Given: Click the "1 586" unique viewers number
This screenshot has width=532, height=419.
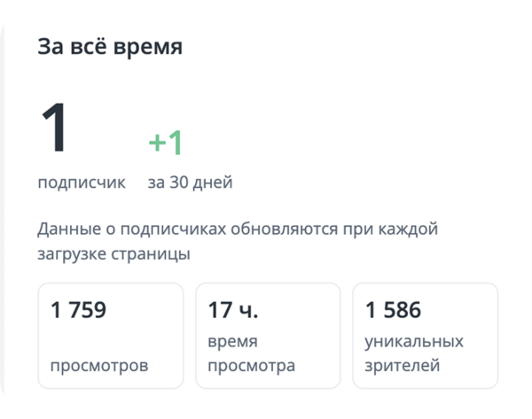Looking at the screenshot, I should pos(393,310).
